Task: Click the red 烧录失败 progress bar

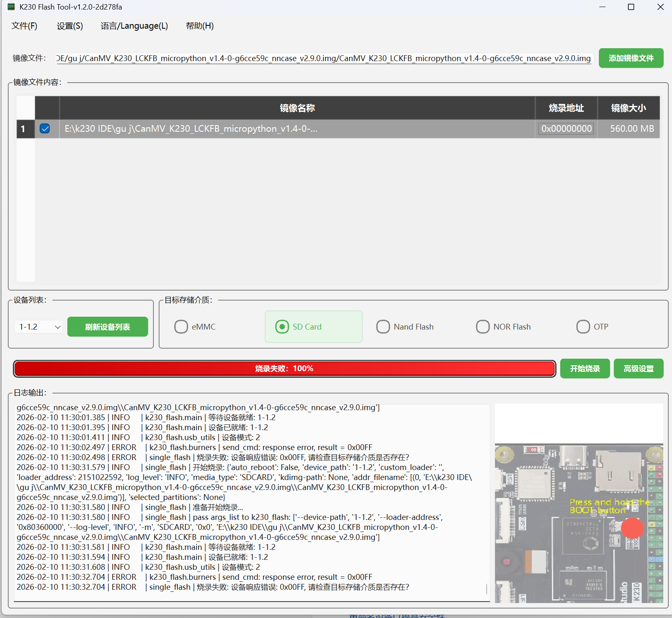Action: click(284, 369)
